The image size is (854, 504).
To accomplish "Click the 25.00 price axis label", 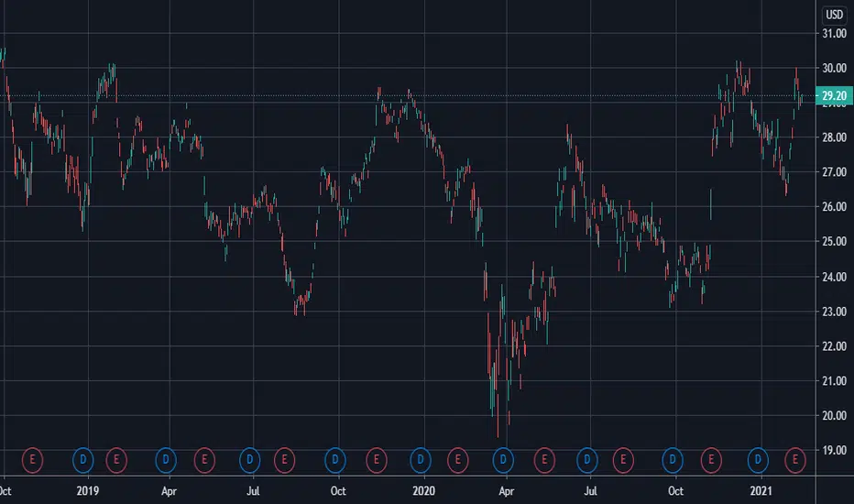I will coord(834,241).
